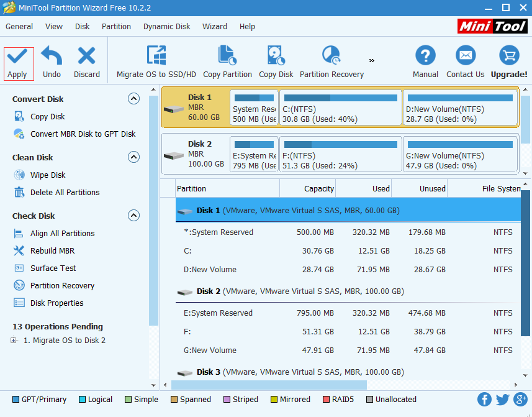Select System Reserved block on Disk 1 map

(254, 108)
